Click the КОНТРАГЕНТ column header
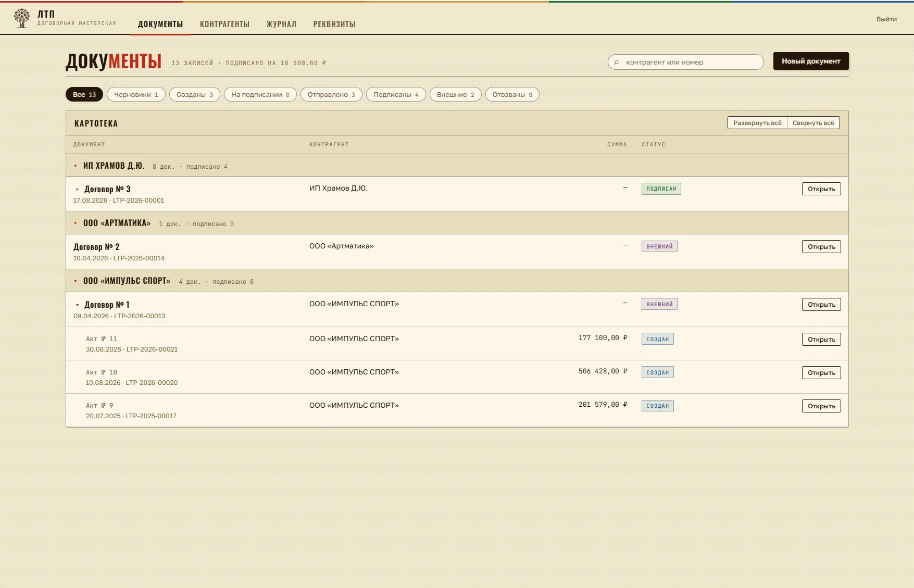Viewport: 914px width, 588px height. click(329, 144)
